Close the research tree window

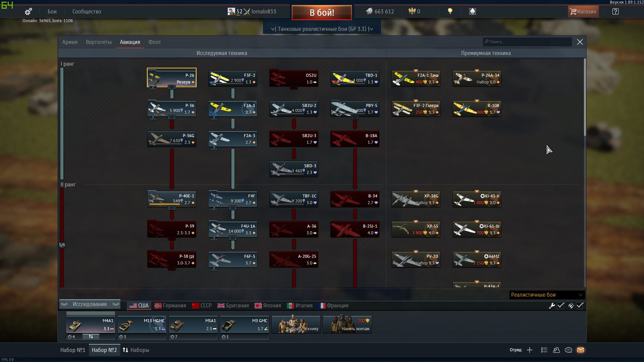click(580, 42)
